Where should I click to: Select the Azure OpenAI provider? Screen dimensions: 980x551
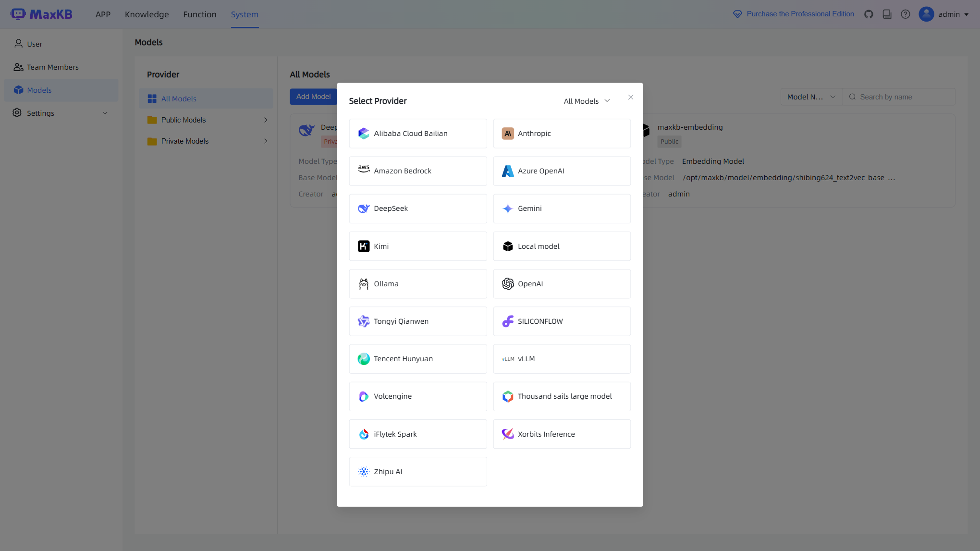pos(562,171)
